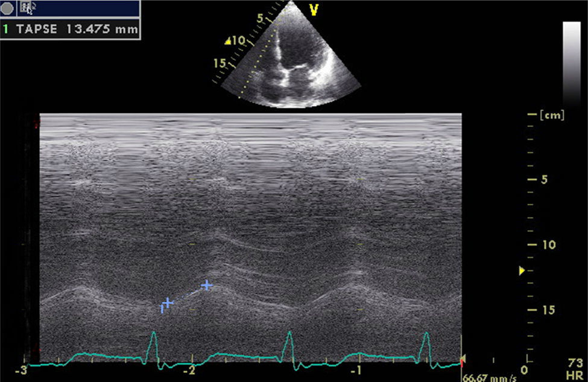Image resolution: width=588 pixels, height=382 pixels.
Task: Click the gray octagon icon in top-left
Action: (x=8, y=8)
